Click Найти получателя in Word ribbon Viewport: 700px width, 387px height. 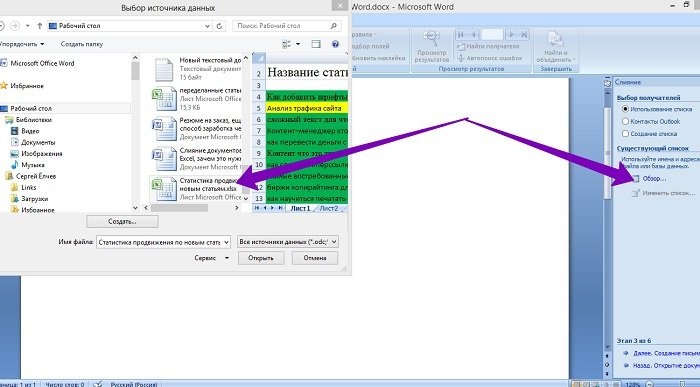[x=488, y=46]
